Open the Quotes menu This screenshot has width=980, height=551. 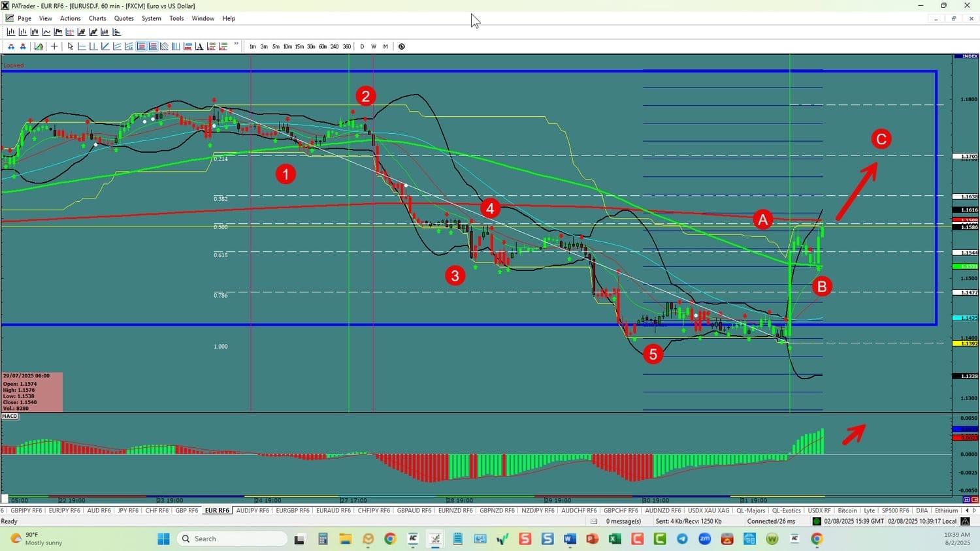click(x=123, y=18)
